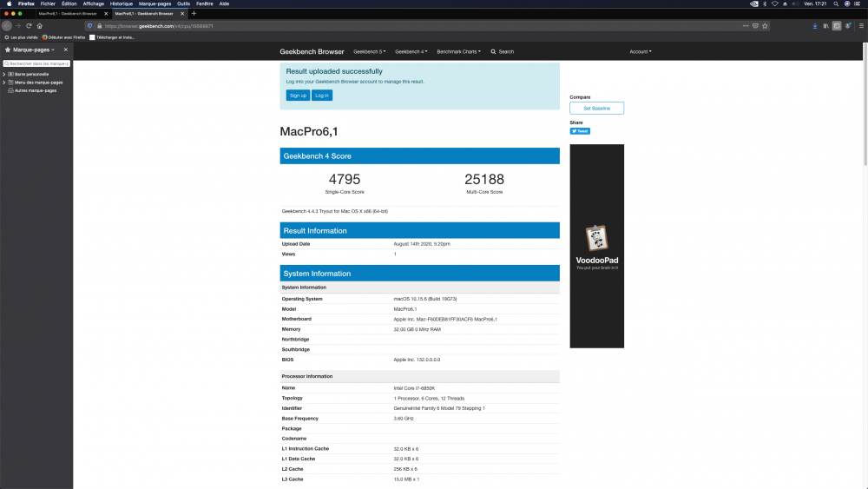Click the page vertical scrollbar

pyautogui.click(x=865, y=104)
